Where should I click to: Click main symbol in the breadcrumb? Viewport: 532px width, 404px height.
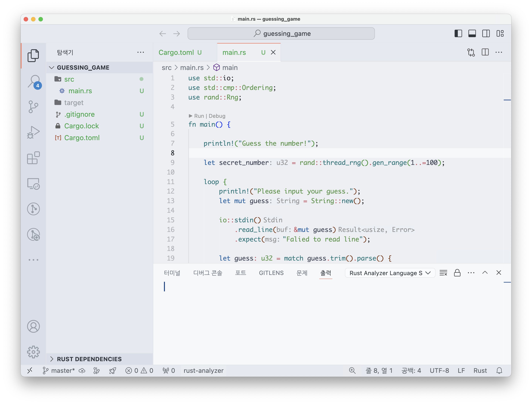click(225, 68)
